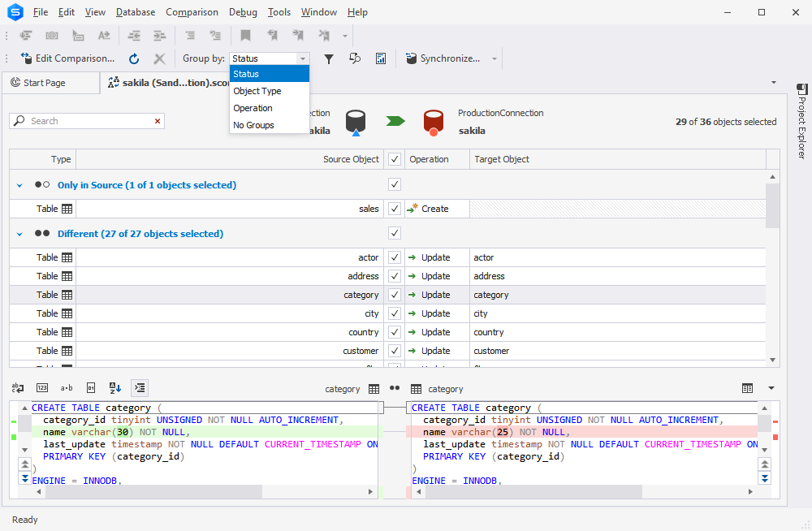Click the A-with-arrow icon in the top toolbar
The width and height of the screenshot is (812, 531).
pos(104,35)
